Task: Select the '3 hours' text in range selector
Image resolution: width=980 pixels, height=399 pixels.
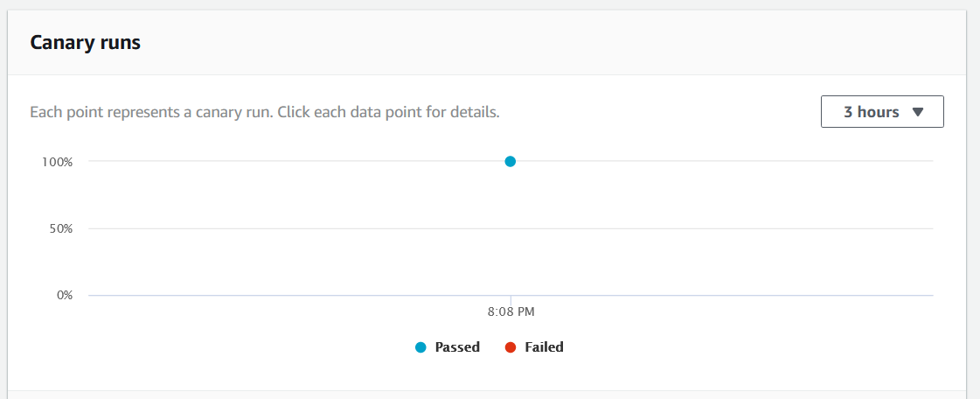Action: point(872,113)
